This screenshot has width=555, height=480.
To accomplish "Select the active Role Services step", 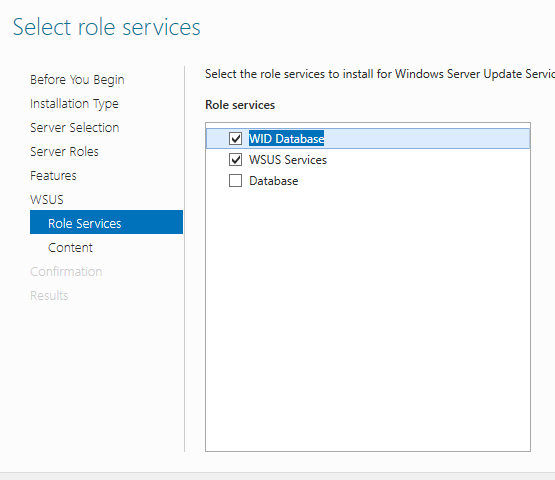I will pos(107,222).
